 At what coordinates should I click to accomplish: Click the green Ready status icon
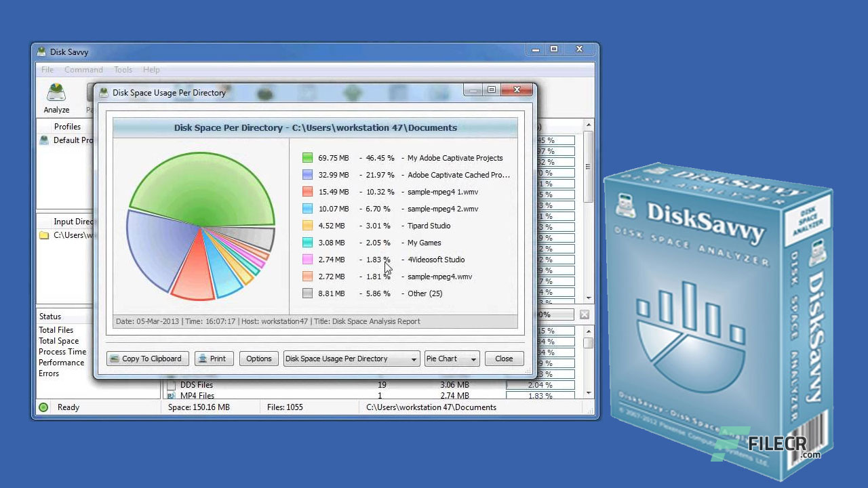(x=43, y=407)
